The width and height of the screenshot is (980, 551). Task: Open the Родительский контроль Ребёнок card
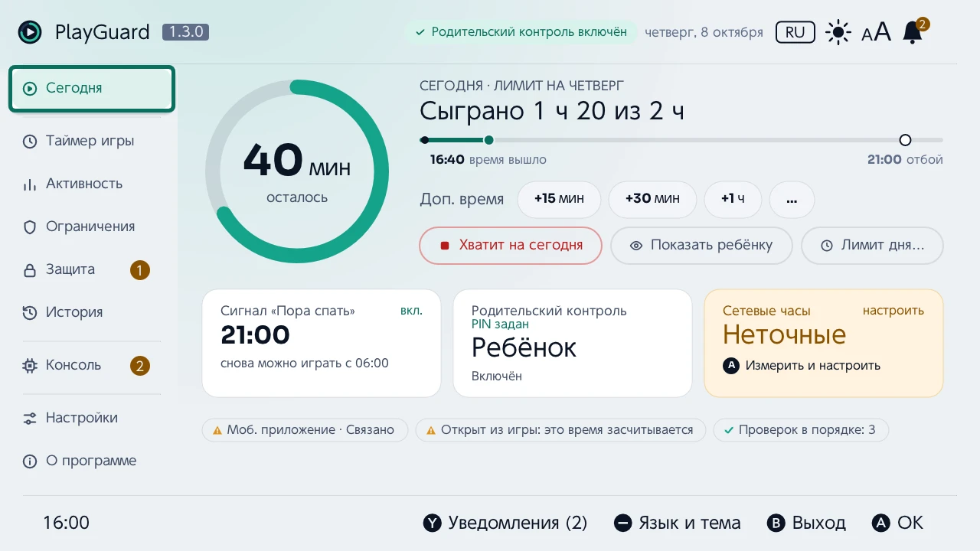pyautogui.click(x=573, y=343)
